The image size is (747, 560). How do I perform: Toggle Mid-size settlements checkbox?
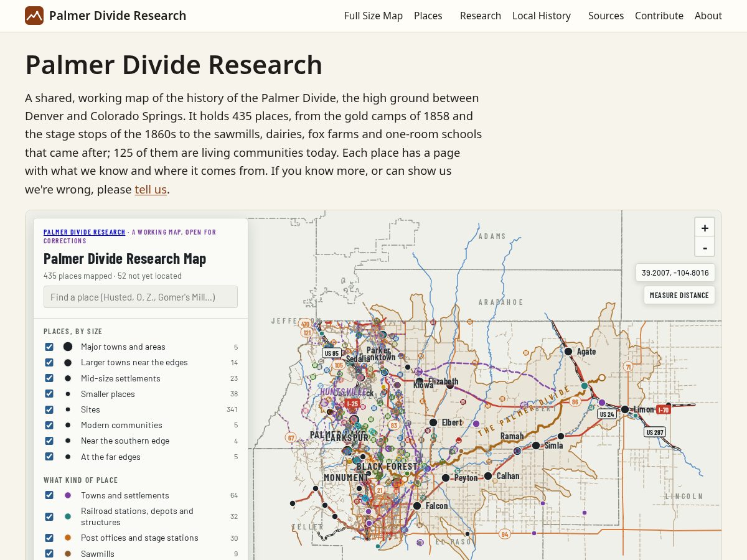click(49, 378)
